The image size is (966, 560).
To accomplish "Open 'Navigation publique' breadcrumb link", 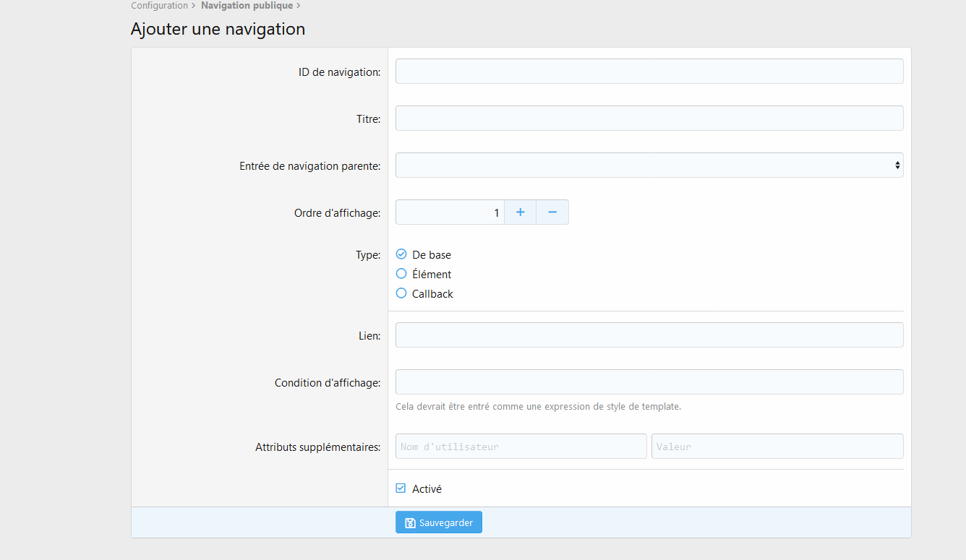I will 247,6.
